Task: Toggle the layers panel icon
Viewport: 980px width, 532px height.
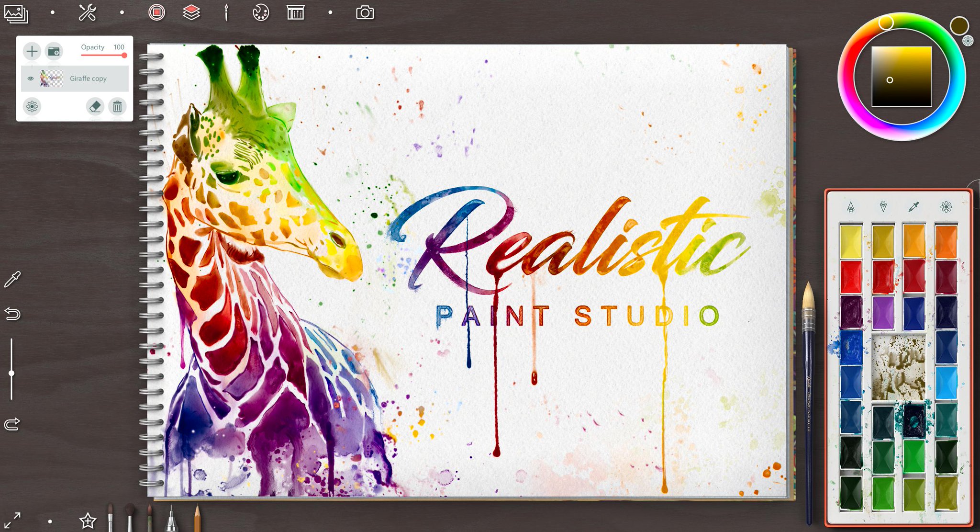Action: pos(191,12)
